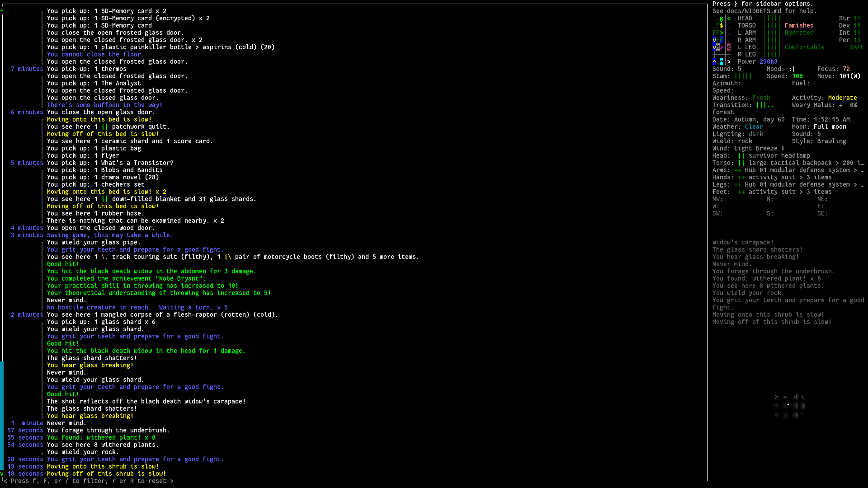Toggle the Comfortable status beside L LEG
This screenshot has width=868, height=488.
pos(805,47)
